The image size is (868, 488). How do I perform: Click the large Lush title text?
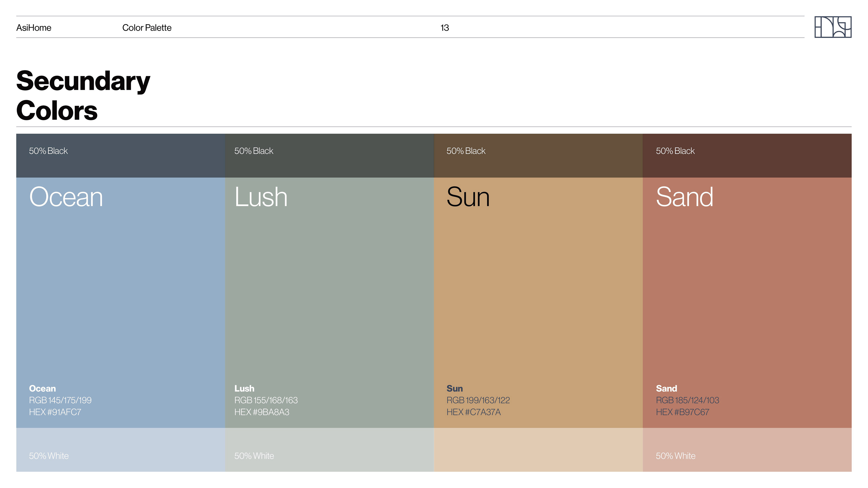[261, 197]
